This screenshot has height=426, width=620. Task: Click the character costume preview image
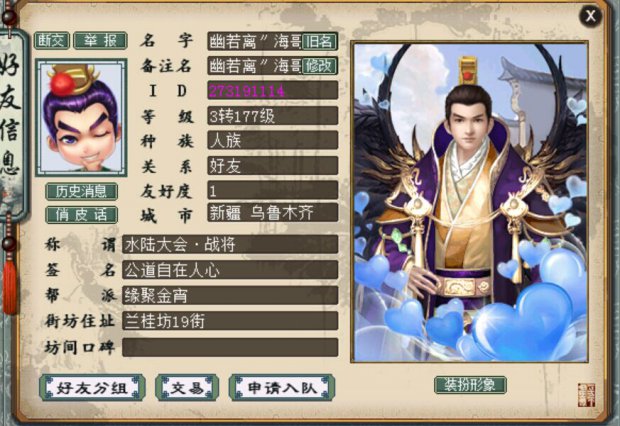(x=470, y=202)
